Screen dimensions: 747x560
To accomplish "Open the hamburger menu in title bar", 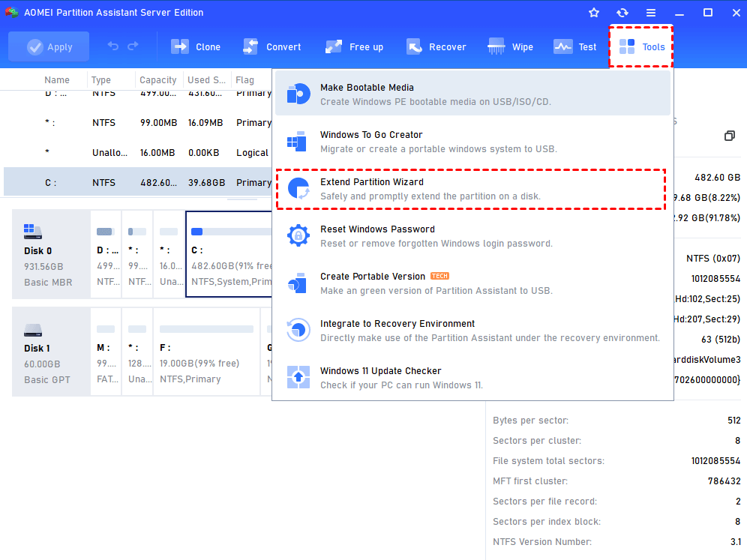I will 651,13.
